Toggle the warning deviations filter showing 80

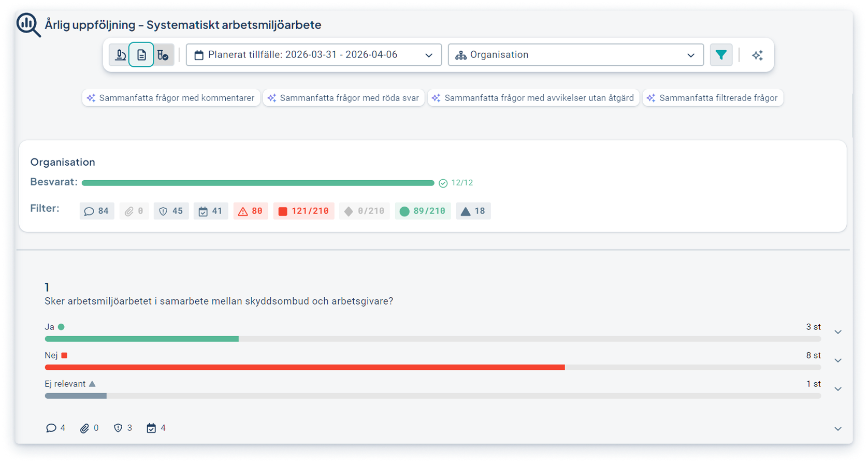pos(251,211)
